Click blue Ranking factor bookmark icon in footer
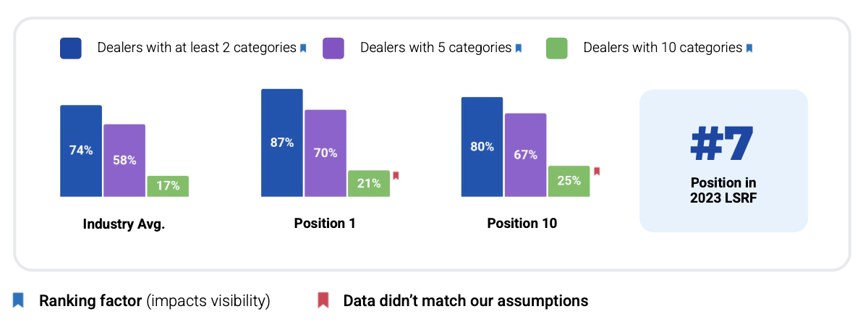 click(x=18, y=300)
